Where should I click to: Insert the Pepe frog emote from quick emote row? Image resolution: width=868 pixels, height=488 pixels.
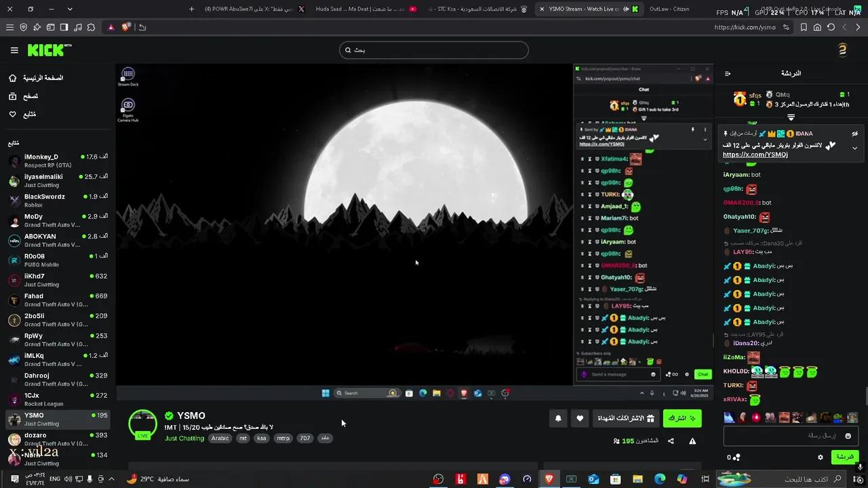tap(838, 418)
